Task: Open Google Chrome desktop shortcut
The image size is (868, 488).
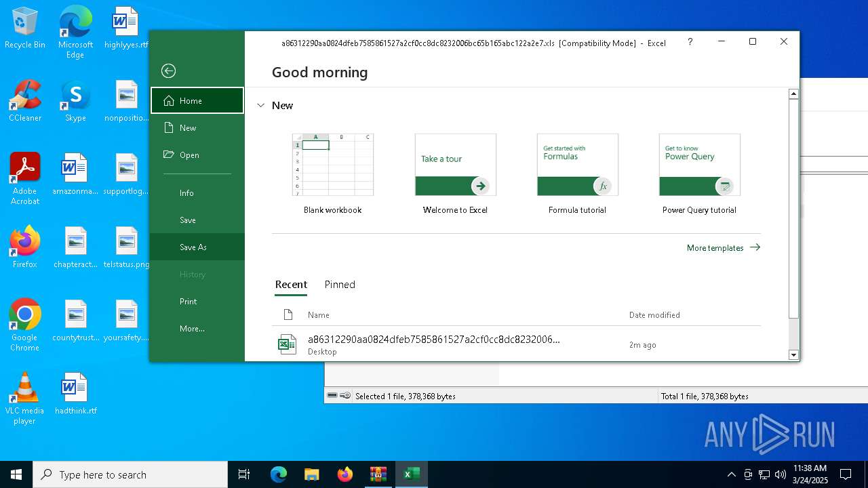Action: [x=25, y=325]
